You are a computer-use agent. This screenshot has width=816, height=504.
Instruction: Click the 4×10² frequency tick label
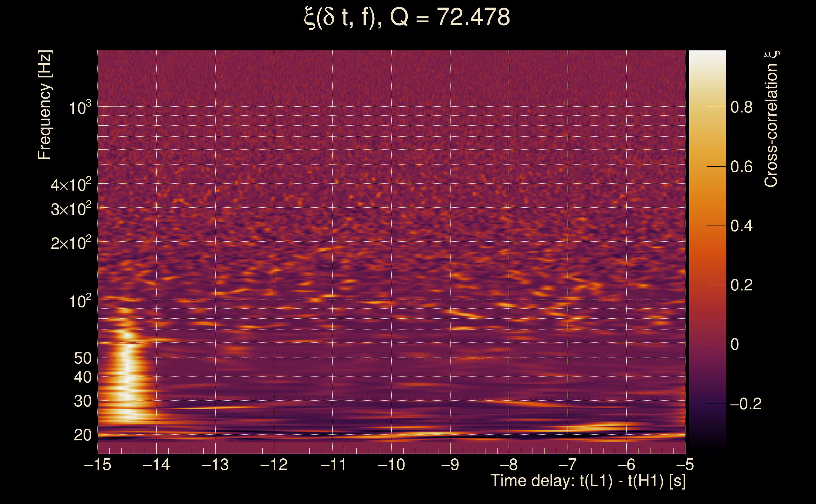(71, 184)
